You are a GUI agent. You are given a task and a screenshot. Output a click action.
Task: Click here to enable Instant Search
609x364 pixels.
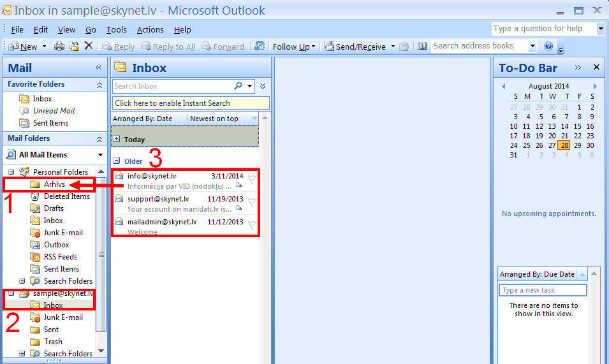pos(191,103)
